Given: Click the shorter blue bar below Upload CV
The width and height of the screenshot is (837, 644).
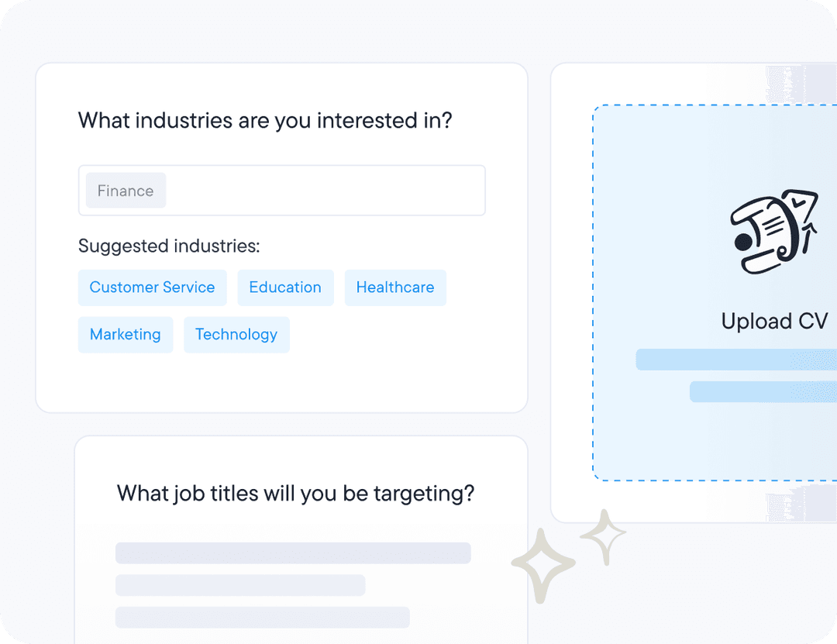Looking at the screenshot, I should (x=763, y=391).
